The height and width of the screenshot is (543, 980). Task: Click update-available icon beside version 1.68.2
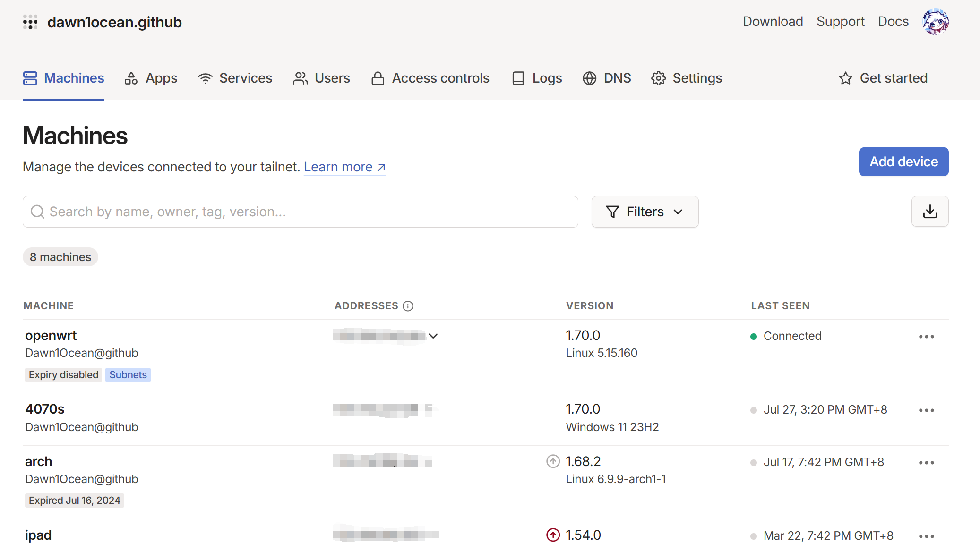[x=553, y=461]
